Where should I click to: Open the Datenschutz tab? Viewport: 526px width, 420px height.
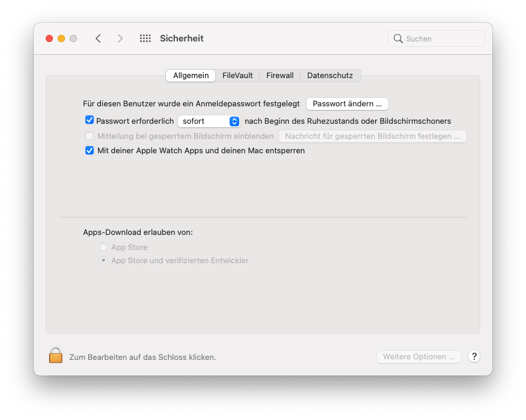tap(329, 76)
